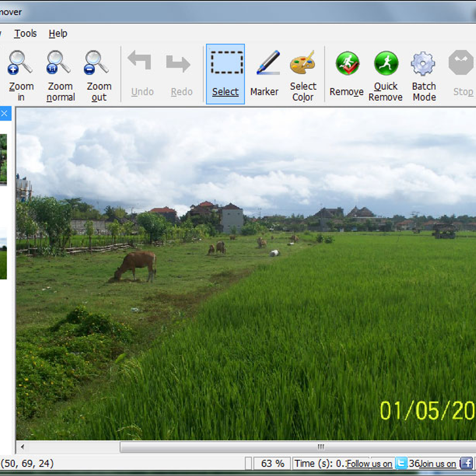The width and height of the screenshot is (476, 476).
Task: Open Batch Mode
Action: [424, 75]
